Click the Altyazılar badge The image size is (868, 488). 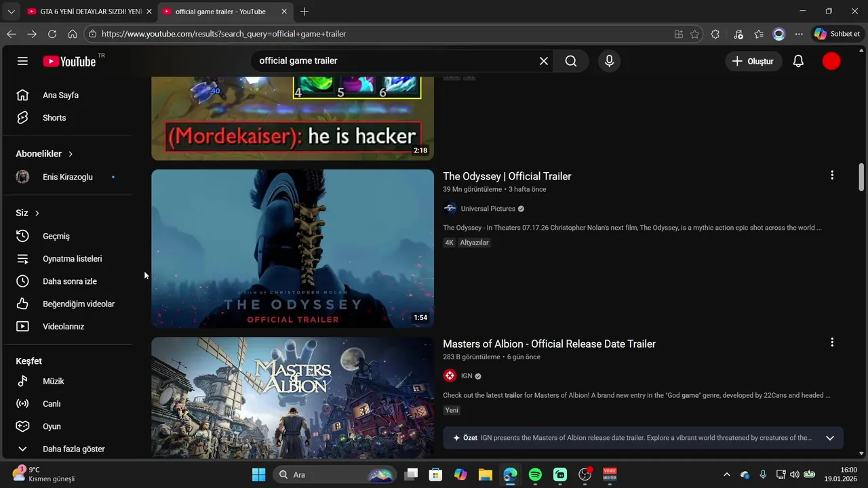pyautogui.click(x=474, y=243)
